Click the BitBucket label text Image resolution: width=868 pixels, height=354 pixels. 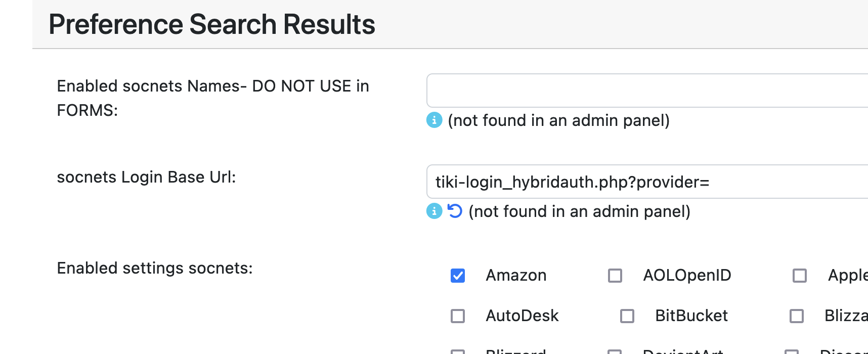pyautogui.click(x=691, y=316)
